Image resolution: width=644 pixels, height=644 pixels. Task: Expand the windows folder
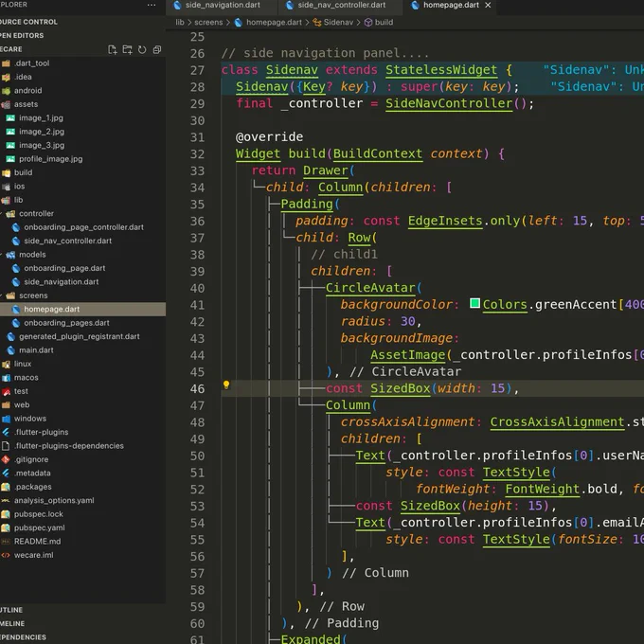coord(82,418)
